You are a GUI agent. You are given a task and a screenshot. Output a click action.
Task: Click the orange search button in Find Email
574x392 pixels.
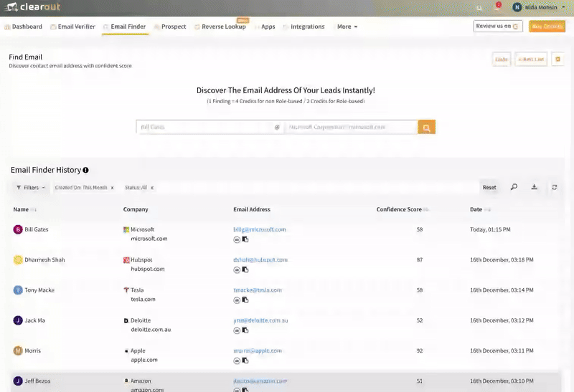point(426,128)
